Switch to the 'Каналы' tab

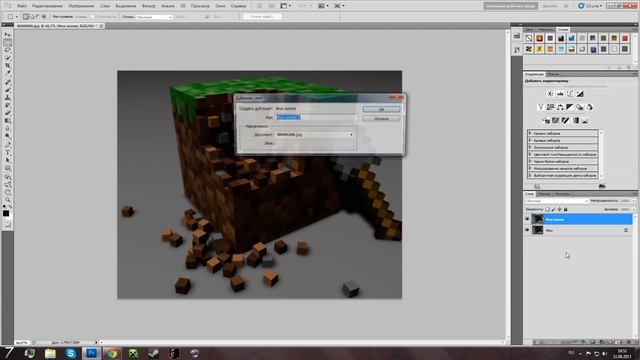click(544, 194)
